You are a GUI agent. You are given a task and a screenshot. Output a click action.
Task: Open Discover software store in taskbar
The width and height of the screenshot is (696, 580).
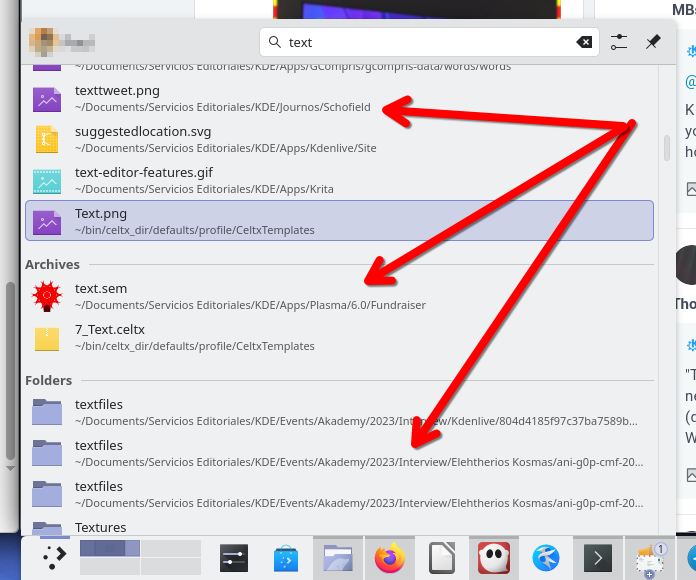pyautogui.click(x=286, y=558)
